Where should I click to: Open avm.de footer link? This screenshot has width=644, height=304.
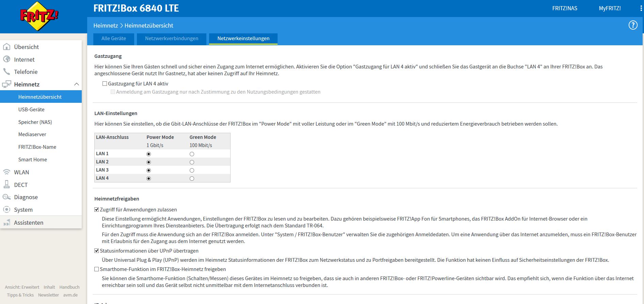point(70,295)
